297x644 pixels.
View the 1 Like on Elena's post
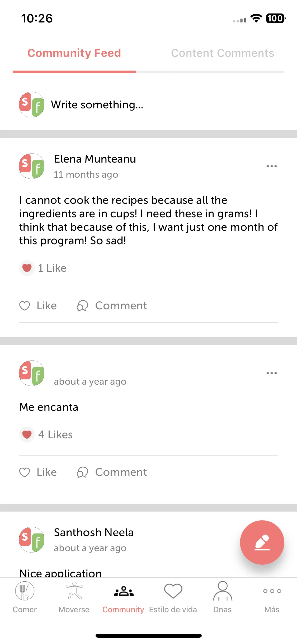(43, 268)
